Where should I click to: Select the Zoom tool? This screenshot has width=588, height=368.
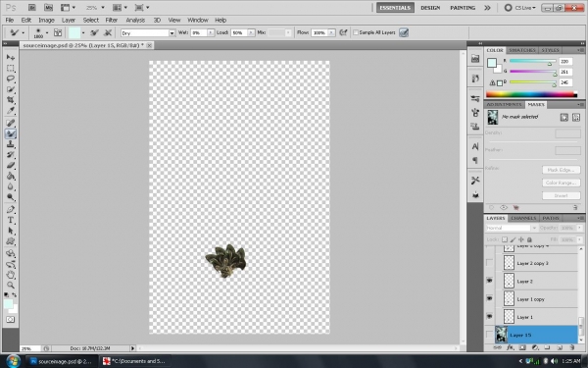(11, 285)
